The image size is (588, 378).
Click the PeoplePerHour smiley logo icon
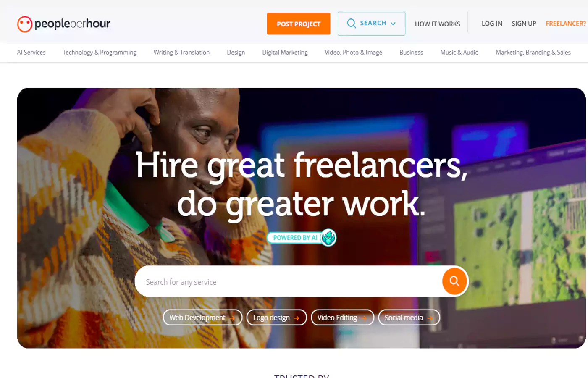pyautogui.click(x=25, y=24)
